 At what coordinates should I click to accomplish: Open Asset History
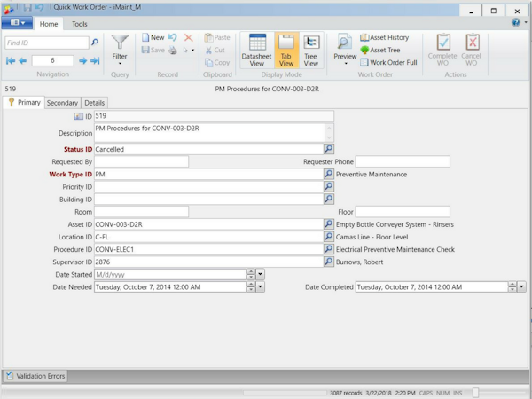tap(385, 38)
